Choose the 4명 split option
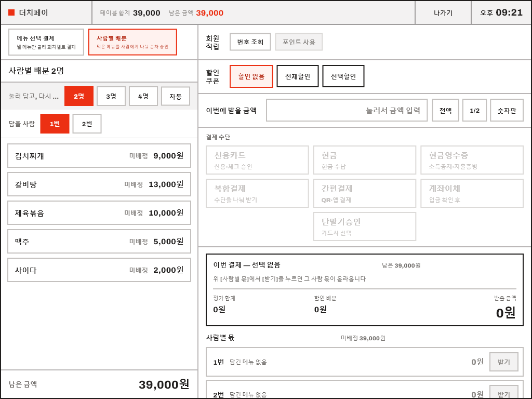 143,96
